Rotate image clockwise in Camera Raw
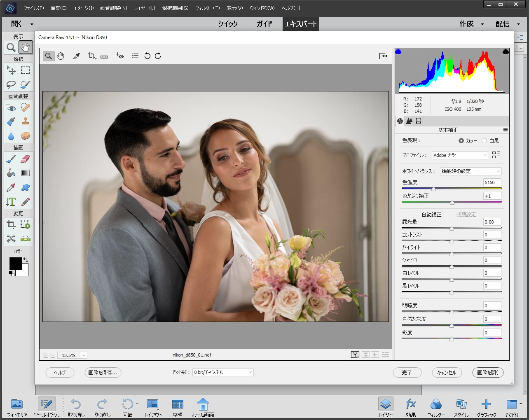This screenshot has width=529, height=420. [x=158, y=56]
